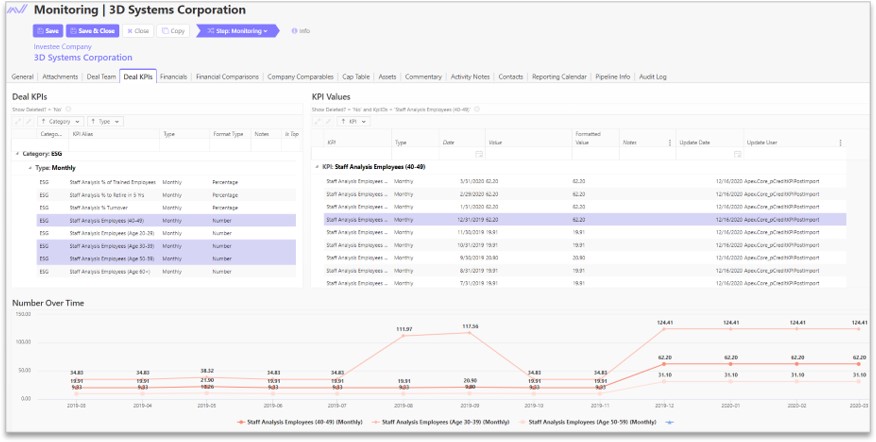Select the Staff Analysis % Turnover row
876x442 pixels.
[166, 208]
